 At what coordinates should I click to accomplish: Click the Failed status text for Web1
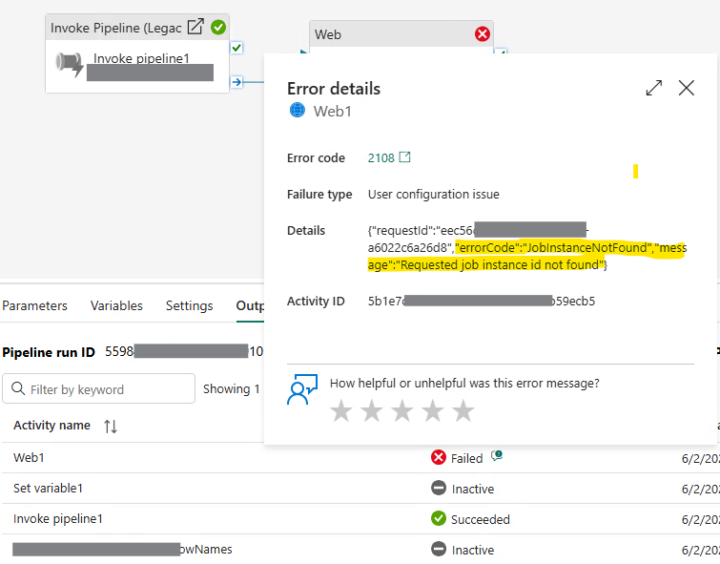coord(467,458)
